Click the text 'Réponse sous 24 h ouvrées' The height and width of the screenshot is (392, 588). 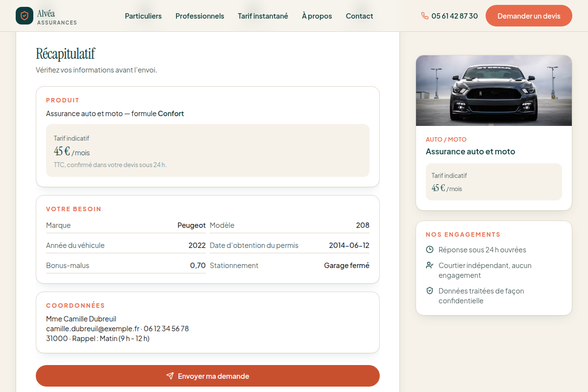pos(482,250)
